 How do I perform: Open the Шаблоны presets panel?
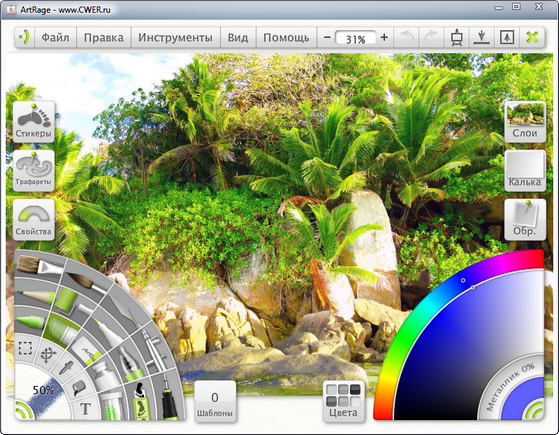pyautogui.click(x=215, y=402)
